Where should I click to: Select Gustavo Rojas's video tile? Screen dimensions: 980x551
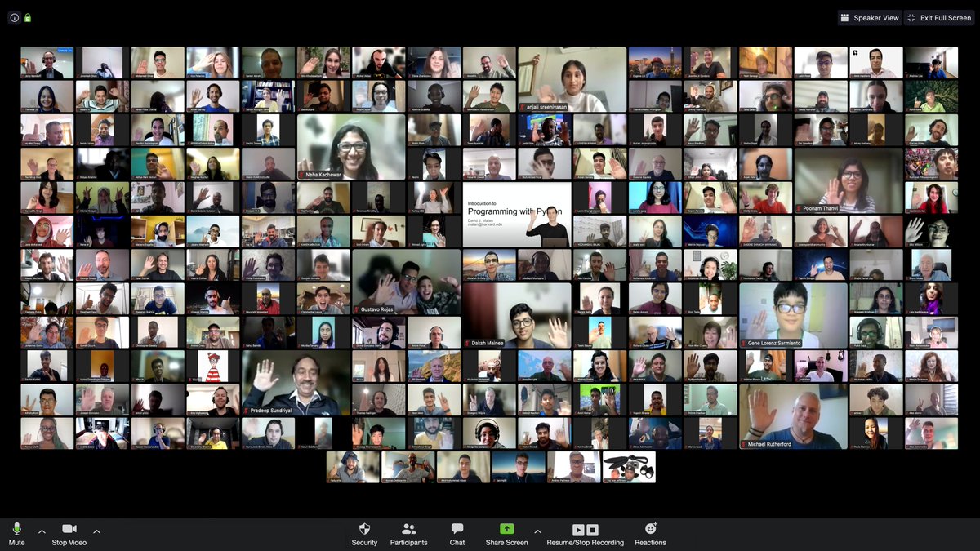coord(406,282)
